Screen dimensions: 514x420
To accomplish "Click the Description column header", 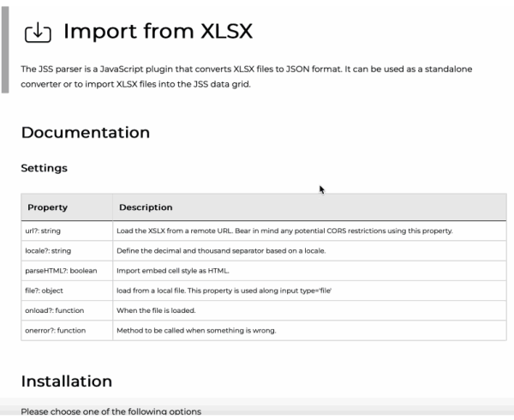I will pos(309,207).
